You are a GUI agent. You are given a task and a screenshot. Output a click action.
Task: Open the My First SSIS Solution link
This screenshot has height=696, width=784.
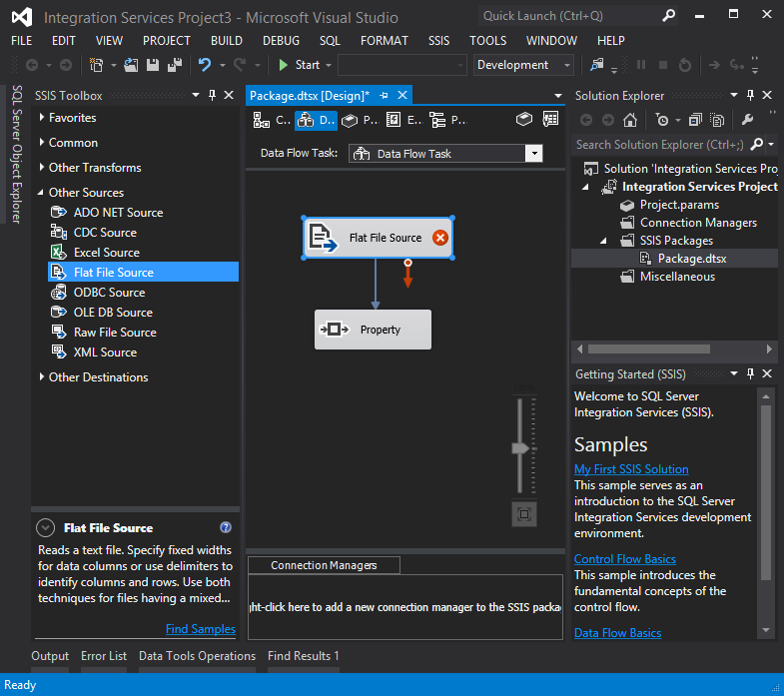(630, 469)
